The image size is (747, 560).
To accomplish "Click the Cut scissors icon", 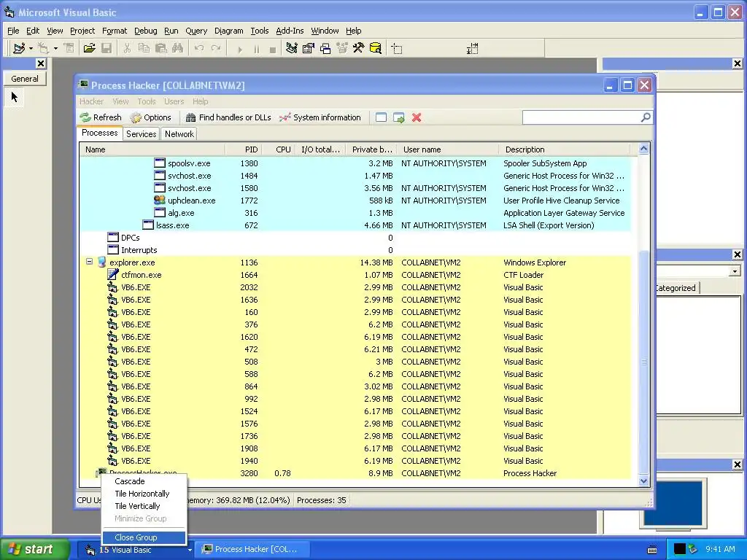I will (x=127, y=48).
